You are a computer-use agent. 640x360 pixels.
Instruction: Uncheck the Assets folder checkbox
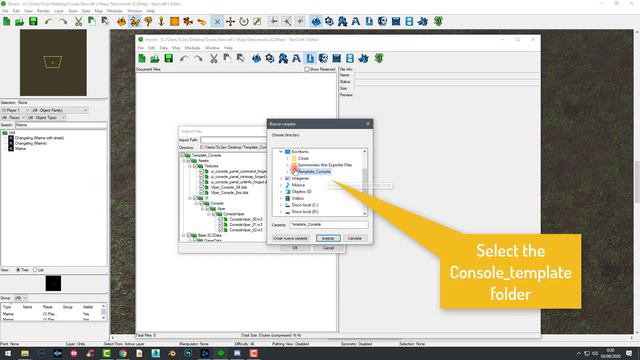click(189, 161)
